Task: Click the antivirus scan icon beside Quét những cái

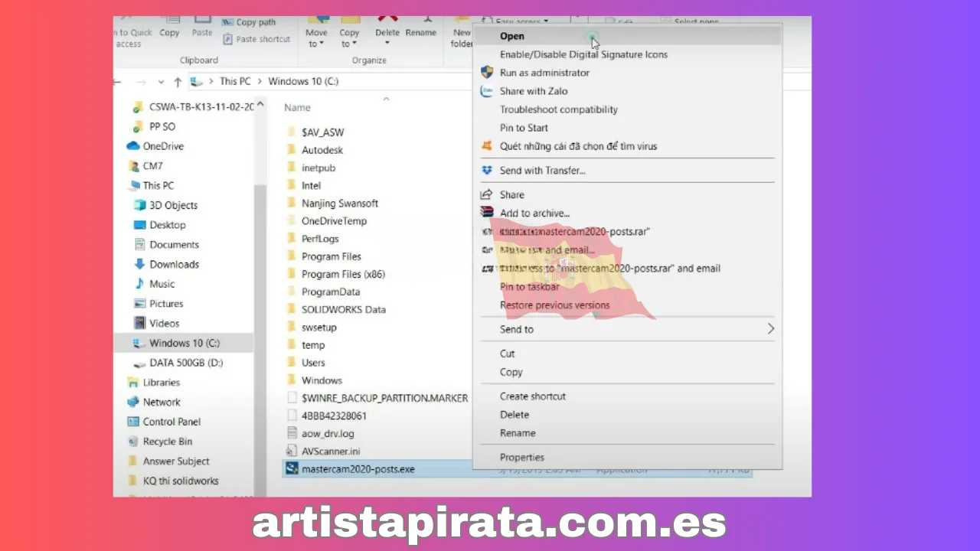Action: pyautogui.click(x=487, y=146)
